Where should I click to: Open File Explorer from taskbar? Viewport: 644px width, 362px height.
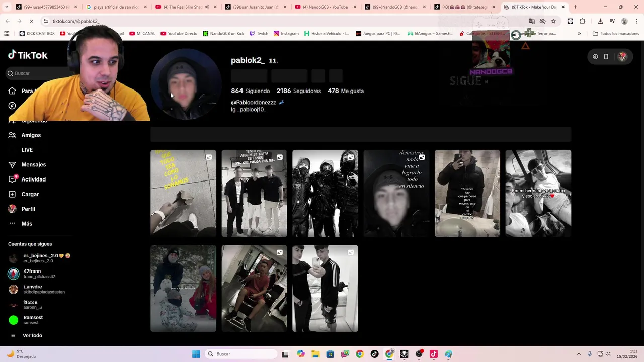[x=315, y=354]
